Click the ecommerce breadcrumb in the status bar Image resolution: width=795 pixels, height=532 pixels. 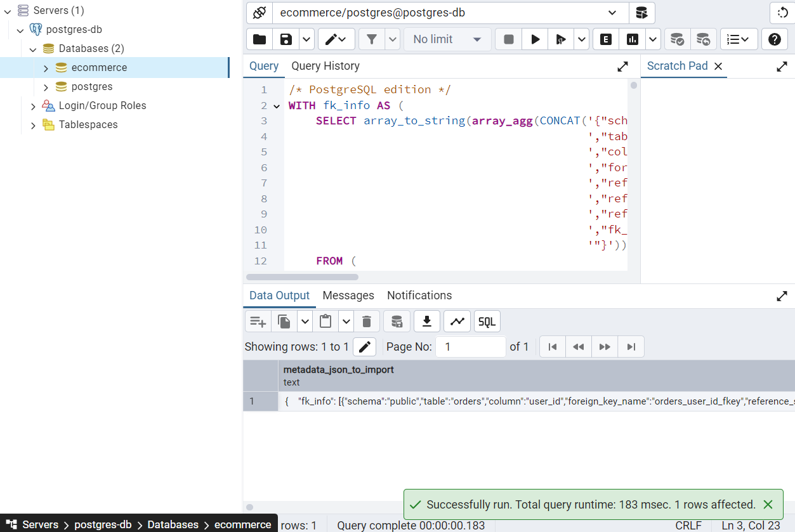(243, 524)
